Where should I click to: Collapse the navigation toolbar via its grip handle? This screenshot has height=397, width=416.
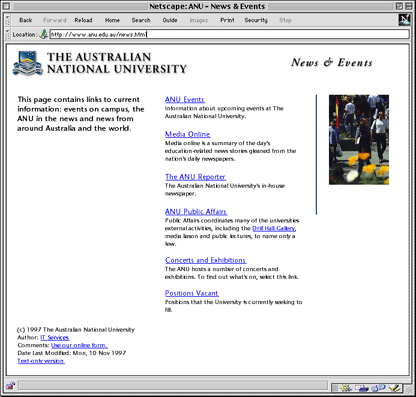point(7,20)
